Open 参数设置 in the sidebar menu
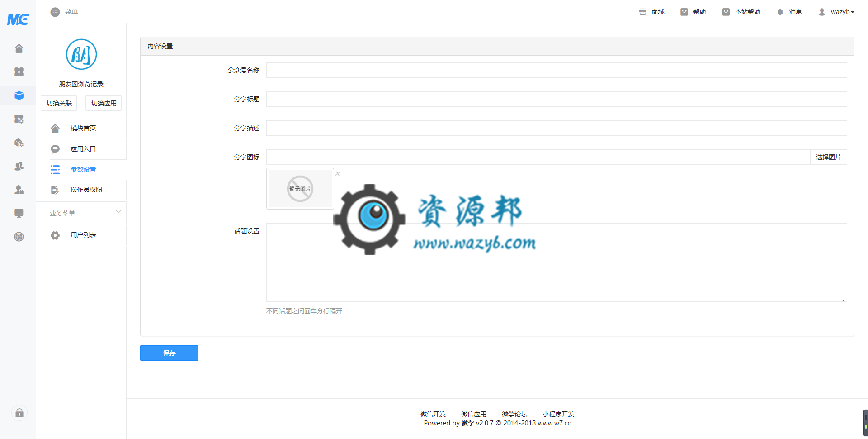 83,169
